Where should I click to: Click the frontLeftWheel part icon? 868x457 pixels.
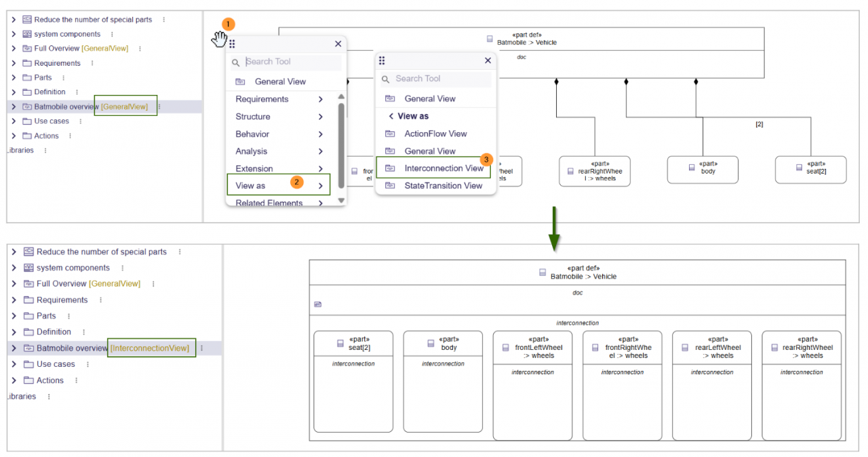click(x=505, y=348)
